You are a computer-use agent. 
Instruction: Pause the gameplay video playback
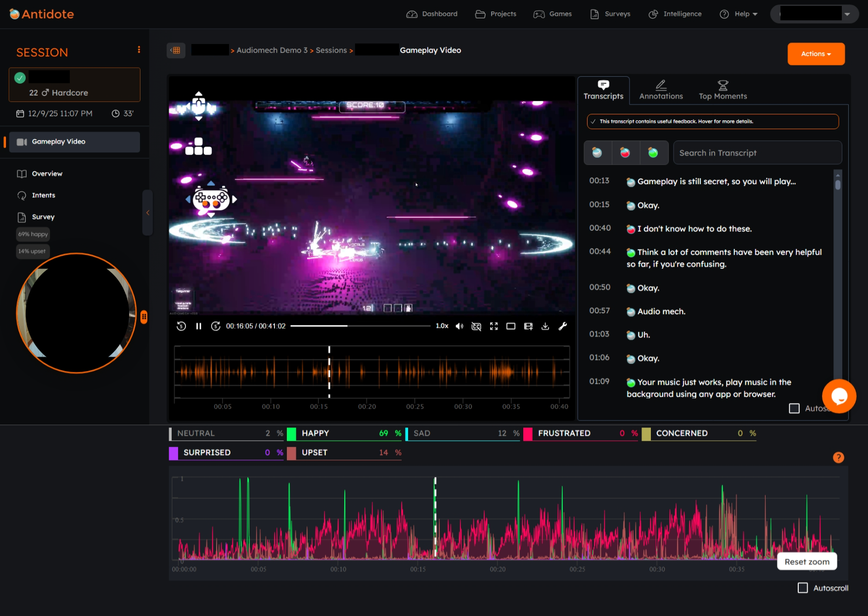(198, 326)
